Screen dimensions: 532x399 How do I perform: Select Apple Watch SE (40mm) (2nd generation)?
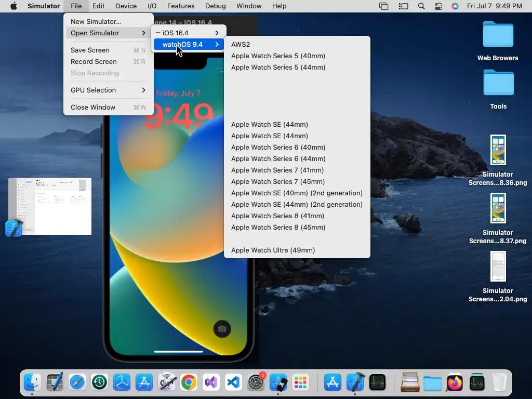[297, 193]
